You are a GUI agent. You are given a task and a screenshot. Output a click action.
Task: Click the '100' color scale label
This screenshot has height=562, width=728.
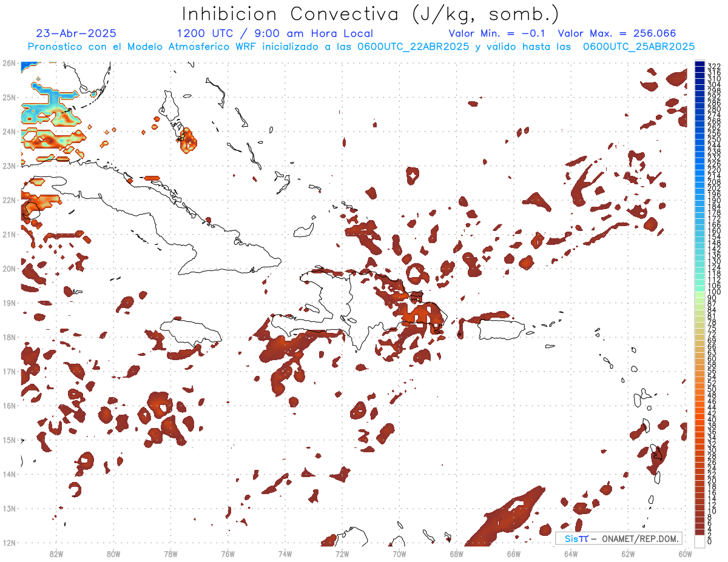713,292
